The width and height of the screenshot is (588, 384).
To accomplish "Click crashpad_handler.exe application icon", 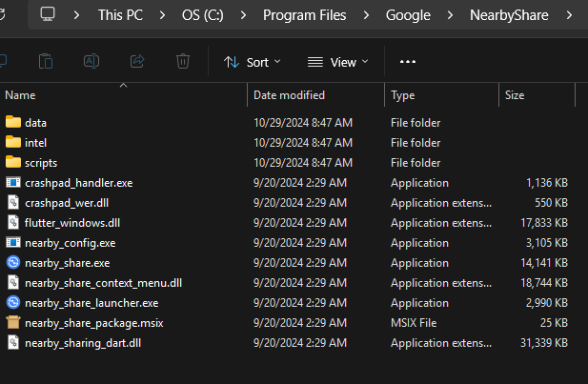I will point(13,182).
